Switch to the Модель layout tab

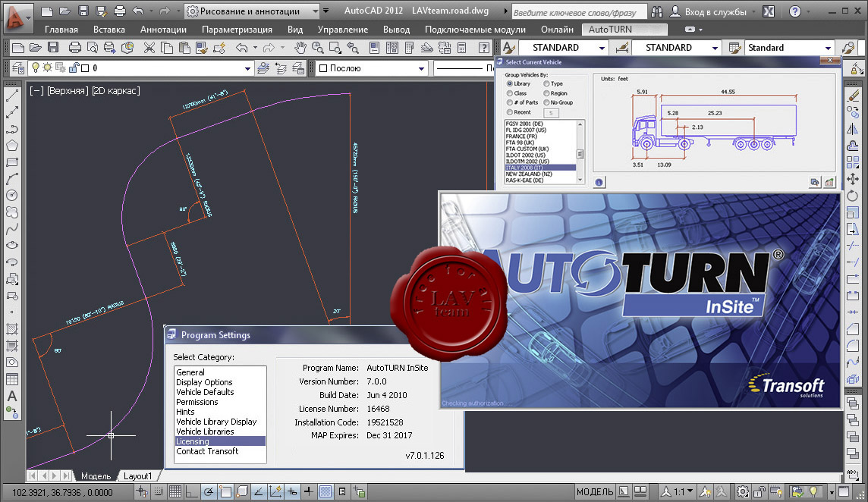coord(96,476)
